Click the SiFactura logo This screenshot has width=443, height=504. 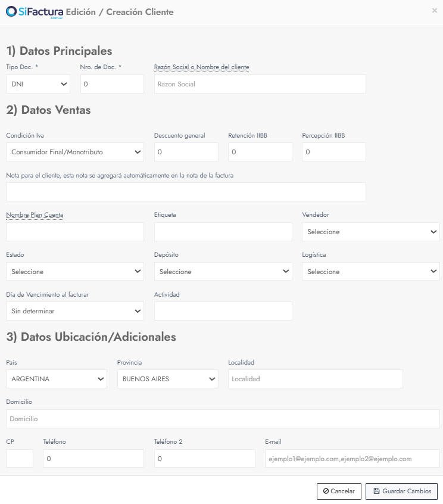(x=35, y=13)
